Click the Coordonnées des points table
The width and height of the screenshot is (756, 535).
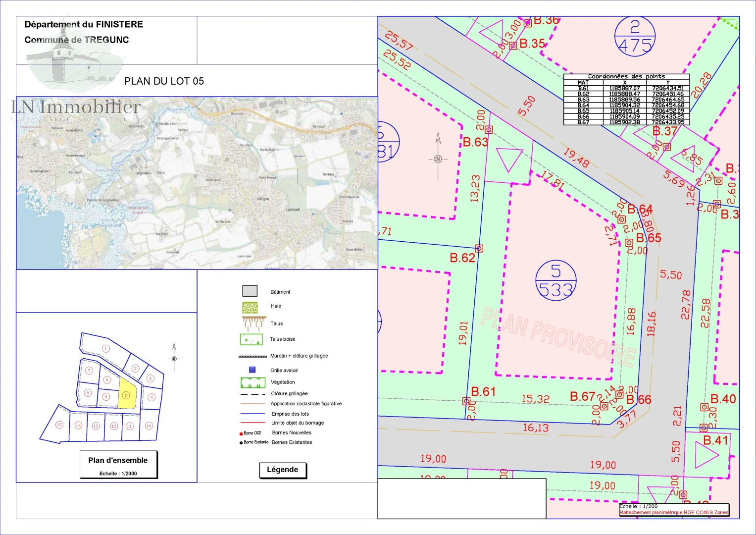click(x=626, y=100)
